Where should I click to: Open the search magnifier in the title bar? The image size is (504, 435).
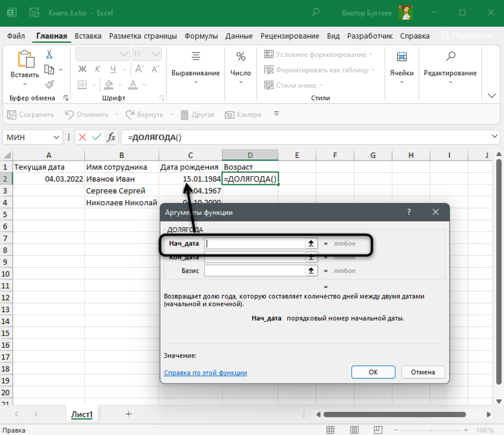tap(315, 12)
